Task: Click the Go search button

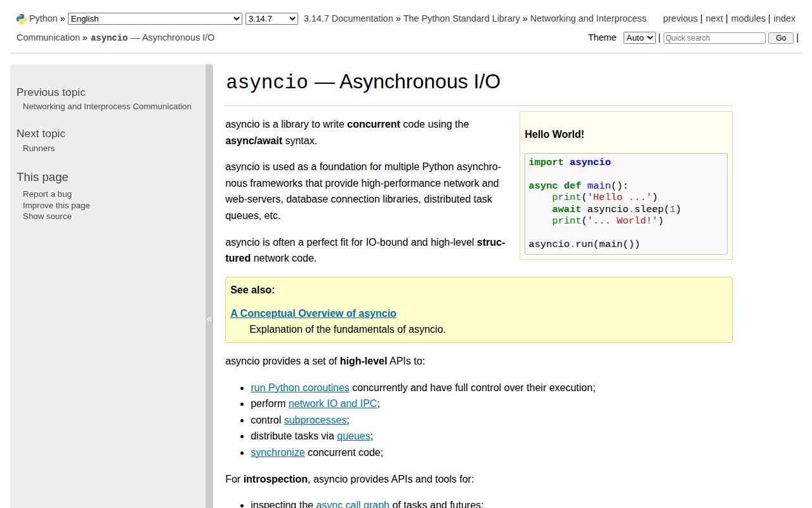Action: 781,38
